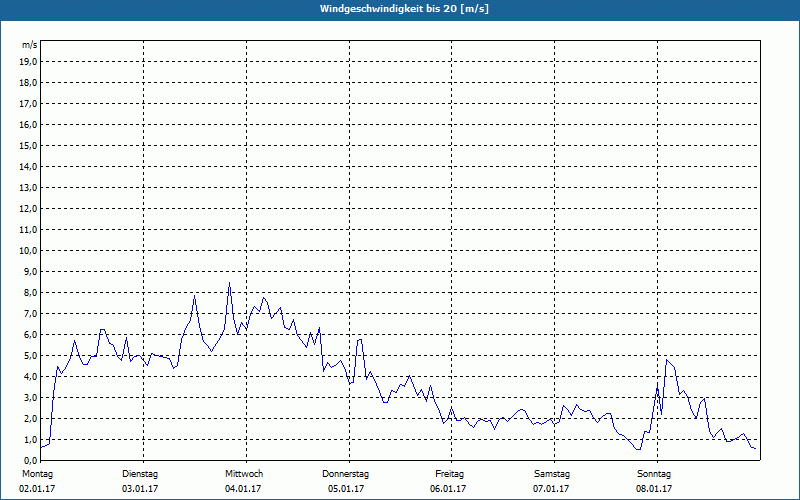The width and height of the screenshot is (800, 500).
Task: Click the date 04.01.17
Action: click(x=243, y=489)
